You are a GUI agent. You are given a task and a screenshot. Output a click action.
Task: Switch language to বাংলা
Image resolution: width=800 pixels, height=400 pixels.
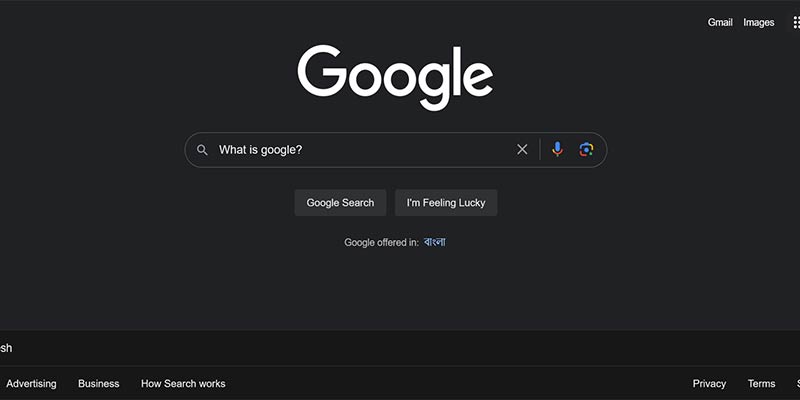pos(435,242)
